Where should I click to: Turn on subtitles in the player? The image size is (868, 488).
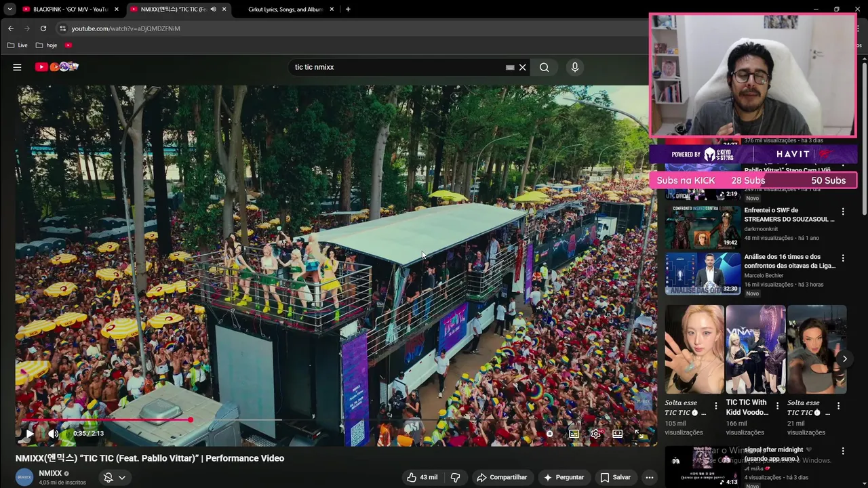click(x=574, y=434)
